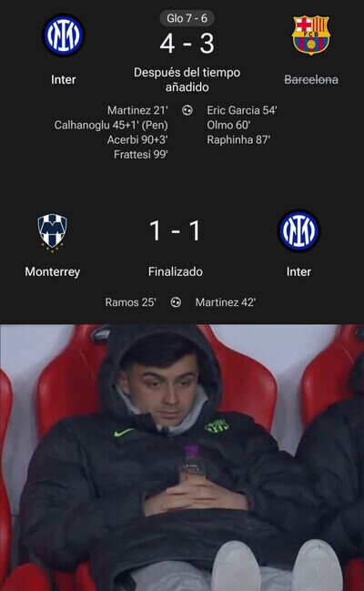
Task: Click the Inter name under the top crest
Action: [x=64, y=79]
